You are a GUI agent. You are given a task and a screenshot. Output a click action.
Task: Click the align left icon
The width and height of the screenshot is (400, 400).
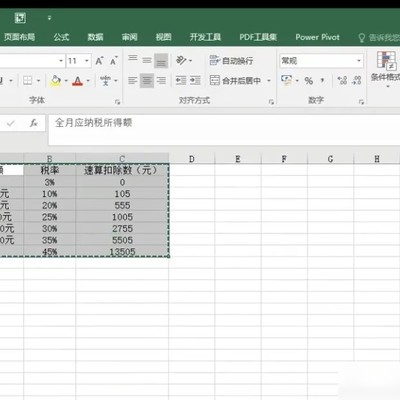[133, 80]
